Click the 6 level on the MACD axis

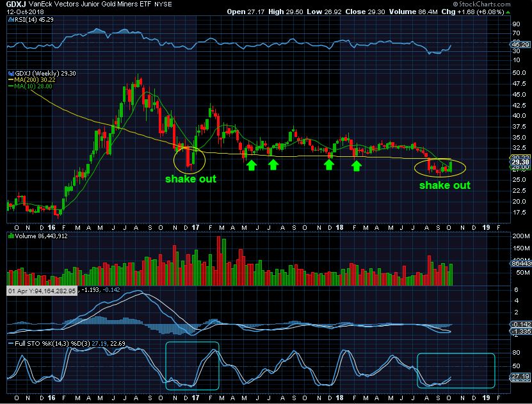516,289
